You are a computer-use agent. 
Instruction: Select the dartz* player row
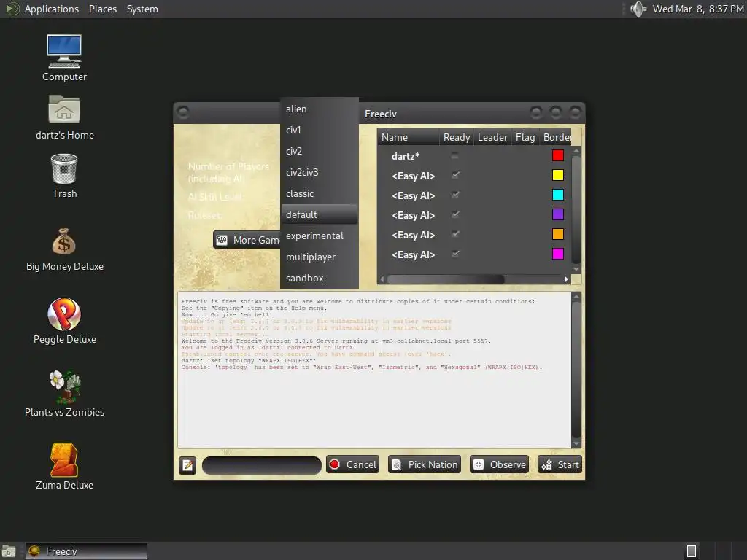pos(474,156)
